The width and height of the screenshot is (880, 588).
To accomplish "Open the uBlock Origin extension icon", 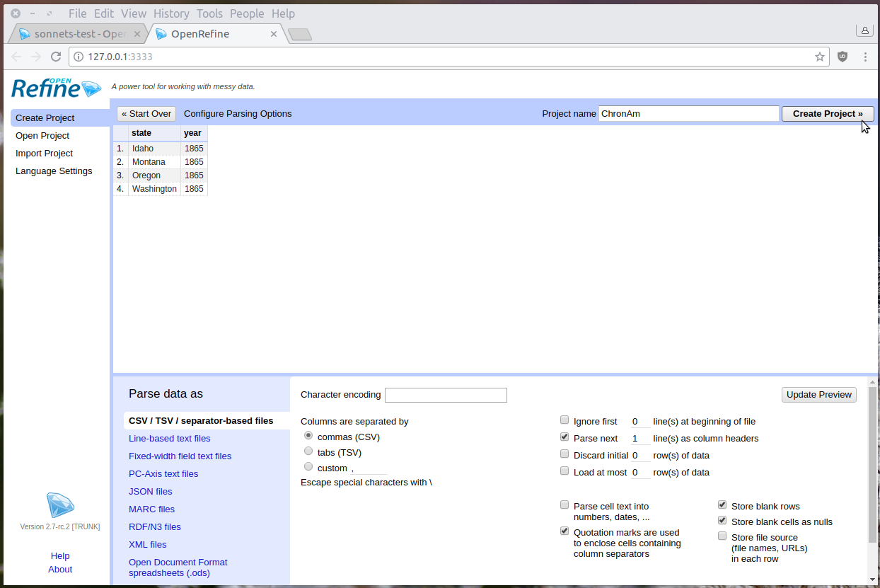I will [843, 57].
